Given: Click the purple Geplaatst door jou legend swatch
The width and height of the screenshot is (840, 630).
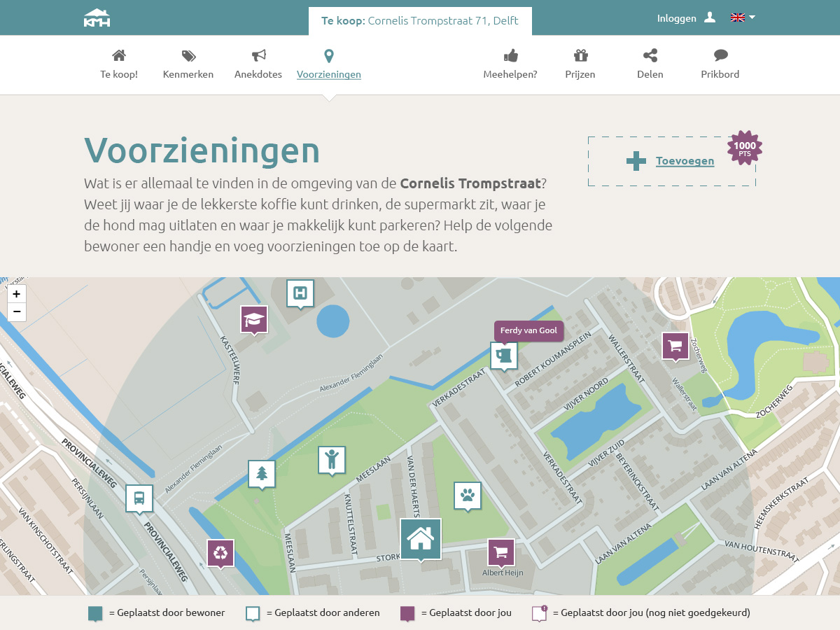Looking at the screenshot, I should 407,614.
